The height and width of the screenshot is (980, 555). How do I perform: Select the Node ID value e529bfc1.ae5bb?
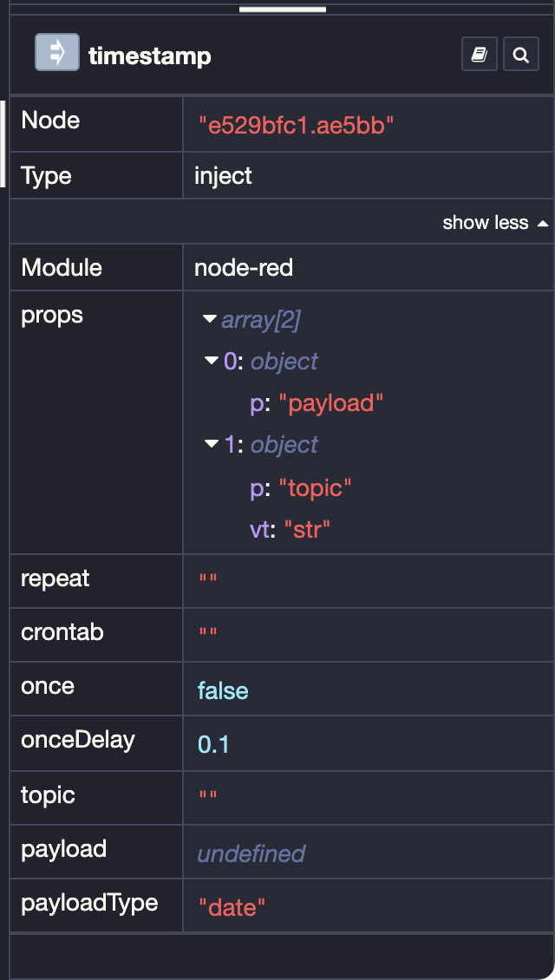click(x=296, y=125)
